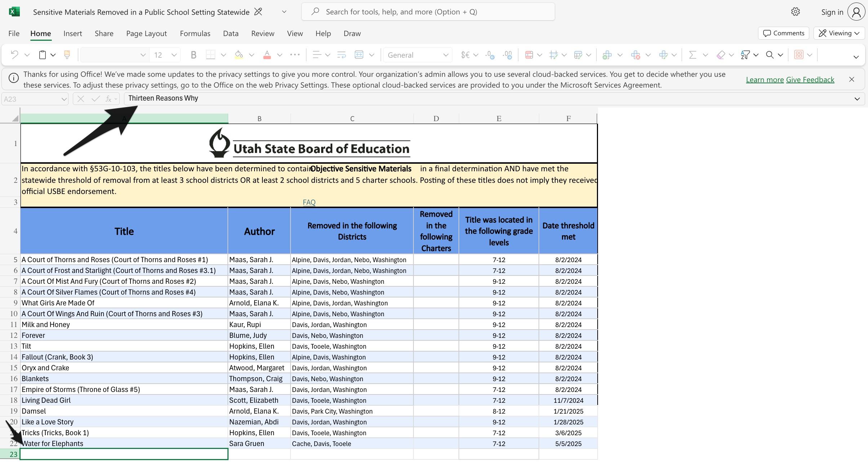Image resolution: width=868 pixels, height=463 pixels.
Task: Open the settings gear icon
Action: (795, 12)
